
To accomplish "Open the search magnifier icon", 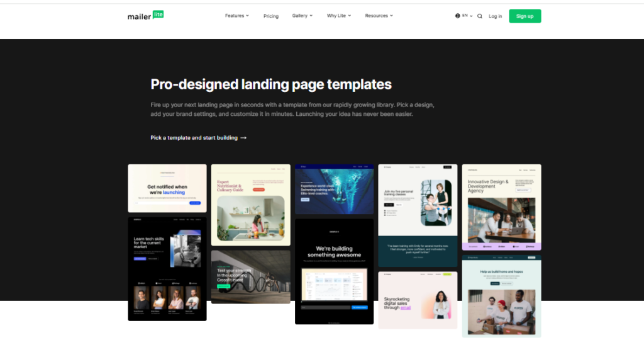I will [x=480, y=16].
